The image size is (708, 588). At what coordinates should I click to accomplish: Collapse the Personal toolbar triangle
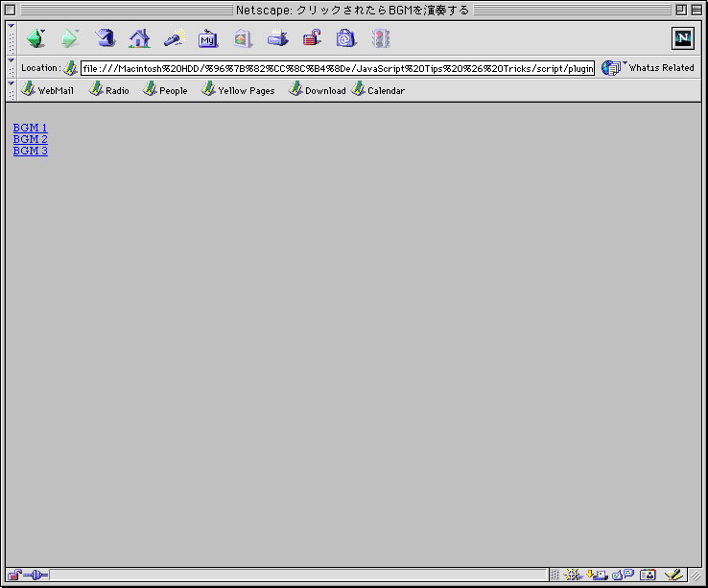coord(12,83)
